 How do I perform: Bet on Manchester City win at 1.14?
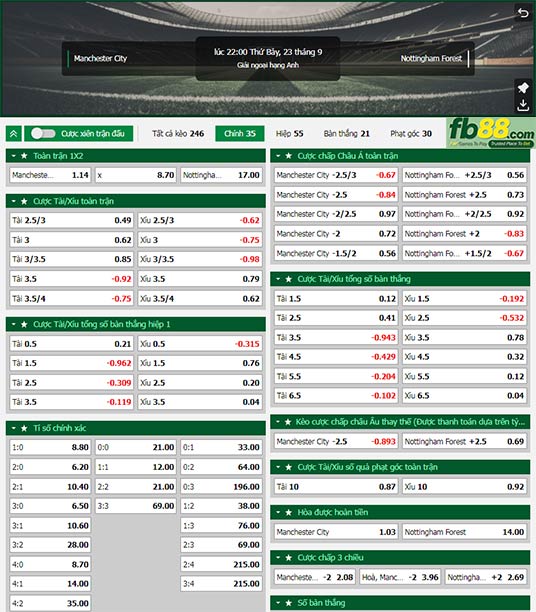(50, 175)
